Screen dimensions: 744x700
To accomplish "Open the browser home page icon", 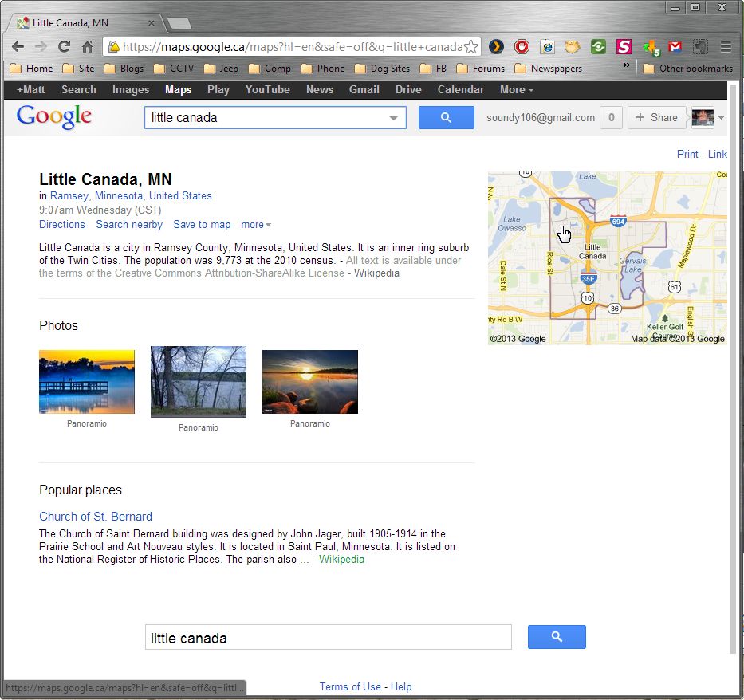I will coord(87,46).
